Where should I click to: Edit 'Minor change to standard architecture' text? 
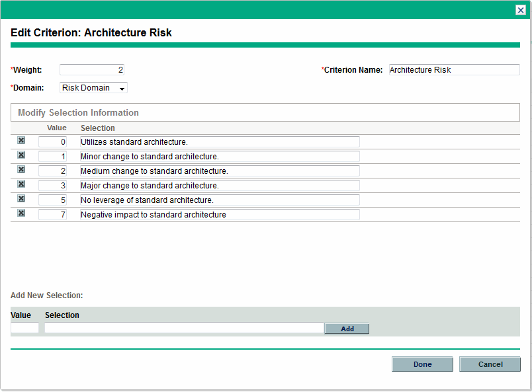[220, 156]
